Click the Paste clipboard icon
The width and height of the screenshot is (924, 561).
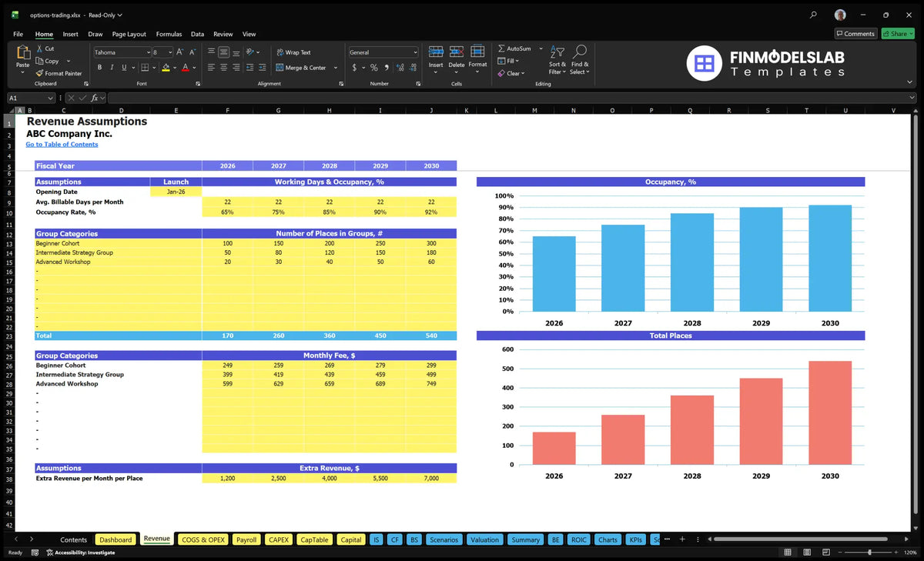[x=22, y=53]
